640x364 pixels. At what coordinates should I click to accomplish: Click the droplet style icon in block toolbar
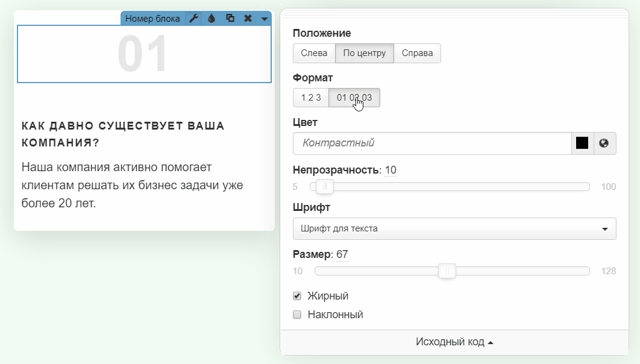(212, 19)
